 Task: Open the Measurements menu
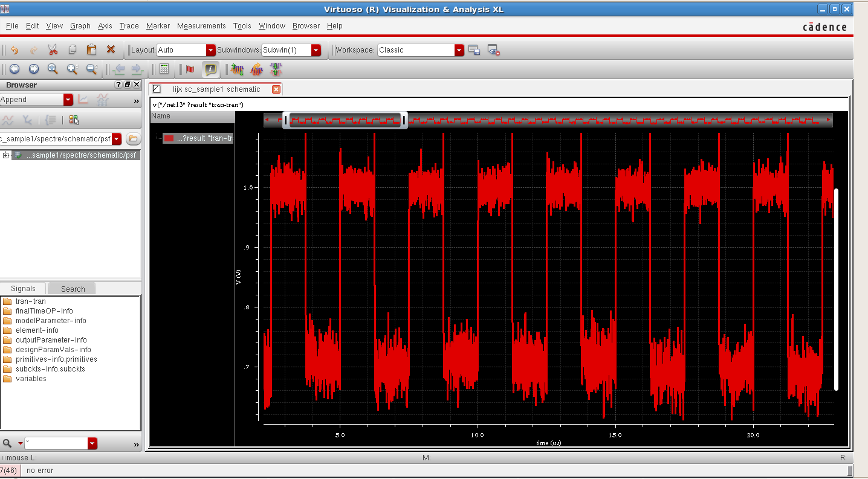(x=201, y=26)
